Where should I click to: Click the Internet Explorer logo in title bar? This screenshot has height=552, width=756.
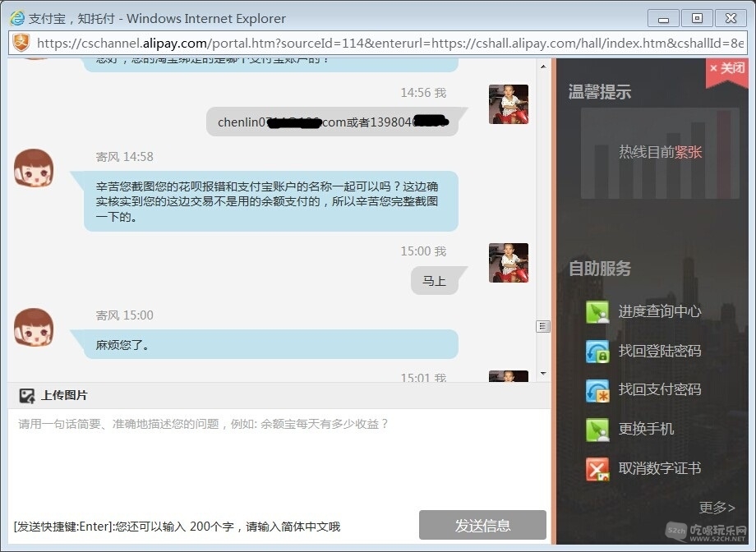[17, 18]
